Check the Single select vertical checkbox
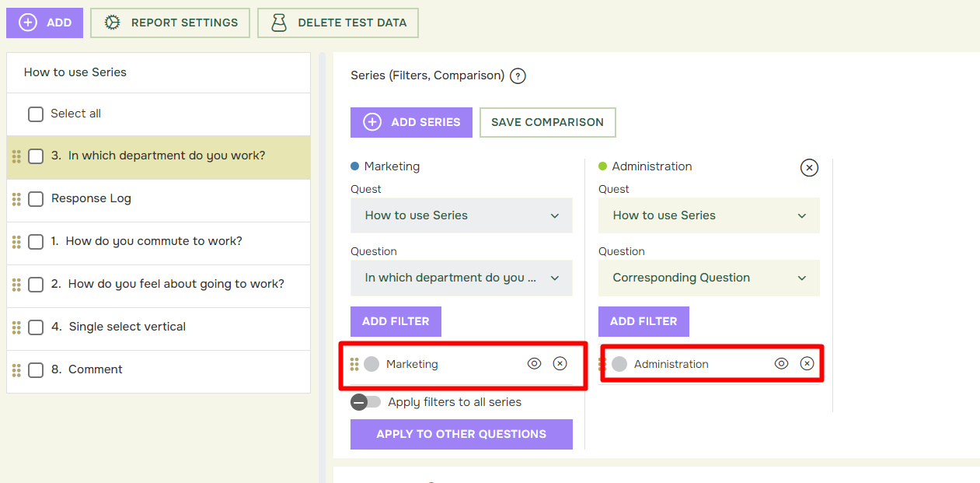Image resolution: width=980 pixels, height=483 pixels. 36,327
